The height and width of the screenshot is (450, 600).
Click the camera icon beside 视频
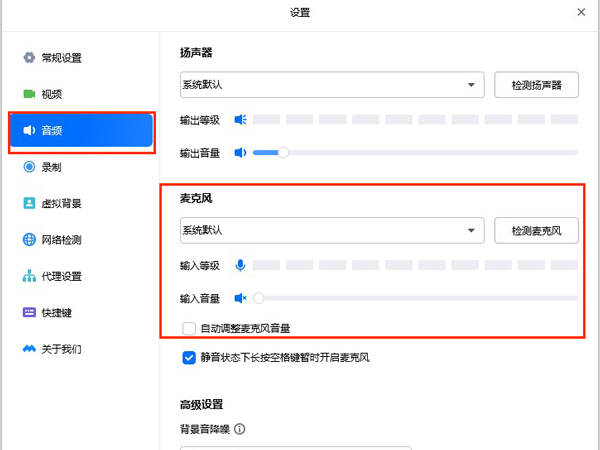point(29,94)
